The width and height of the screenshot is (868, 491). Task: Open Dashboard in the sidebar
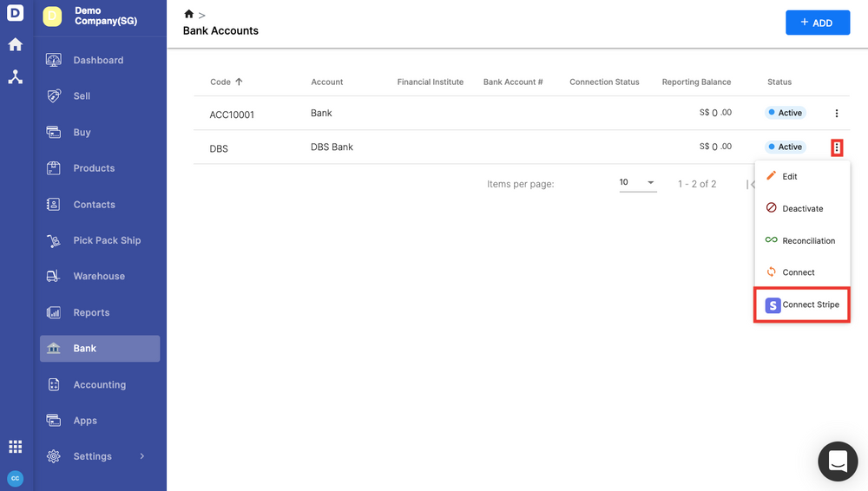(x=98, y=61)
